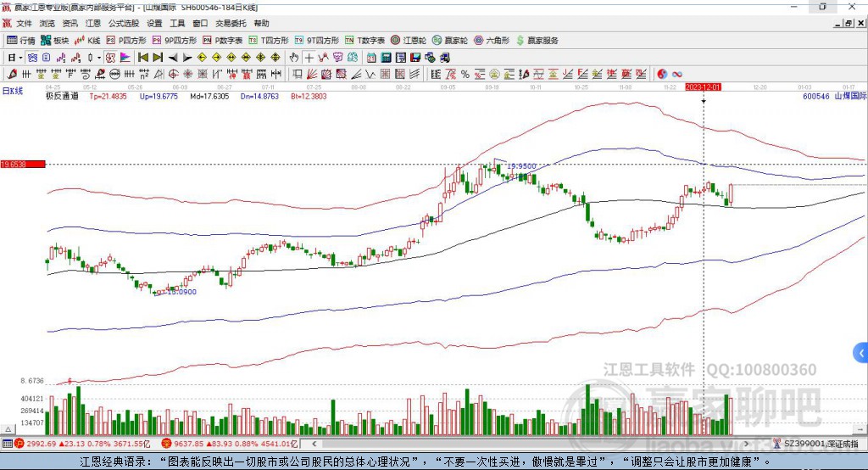Select the Gann fan lines tool
The width and height of the screenshot is (868, 470).
313,75
